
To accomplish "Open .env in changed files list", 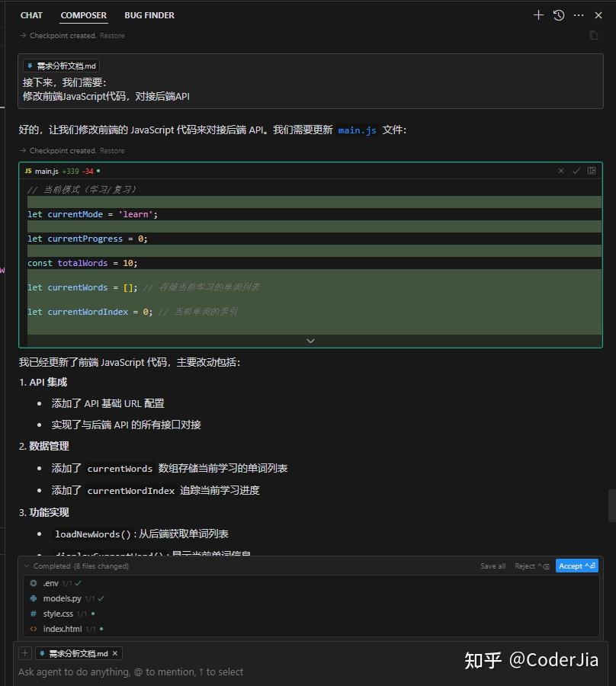I will pos(51,583).
